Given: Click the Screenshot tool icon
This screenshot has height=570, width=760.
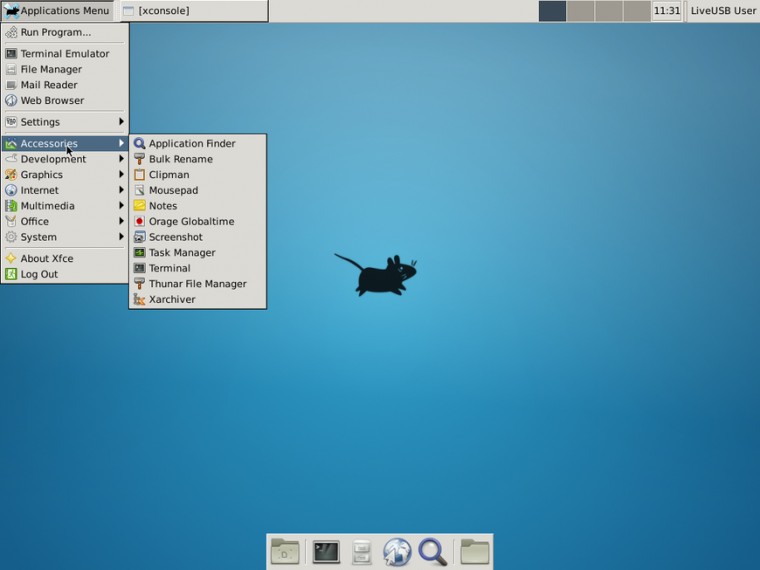Looking at the screenshot, I should click(140, 237).
